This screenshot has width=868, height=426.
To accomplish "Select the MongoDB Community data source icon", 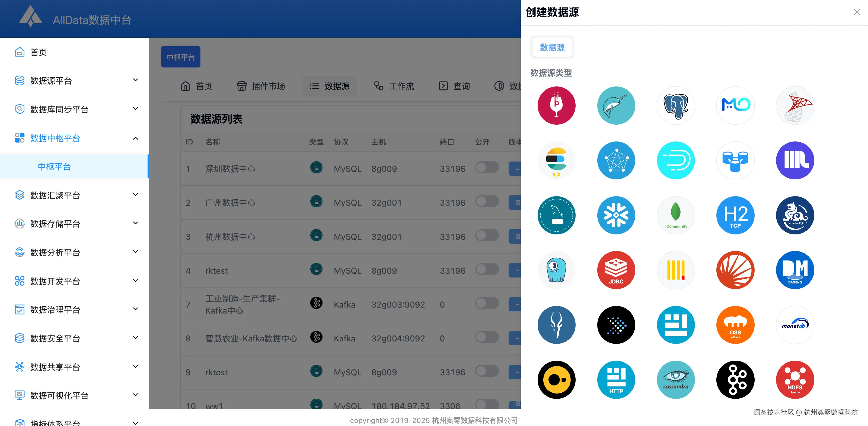I will tap(676, 215).
